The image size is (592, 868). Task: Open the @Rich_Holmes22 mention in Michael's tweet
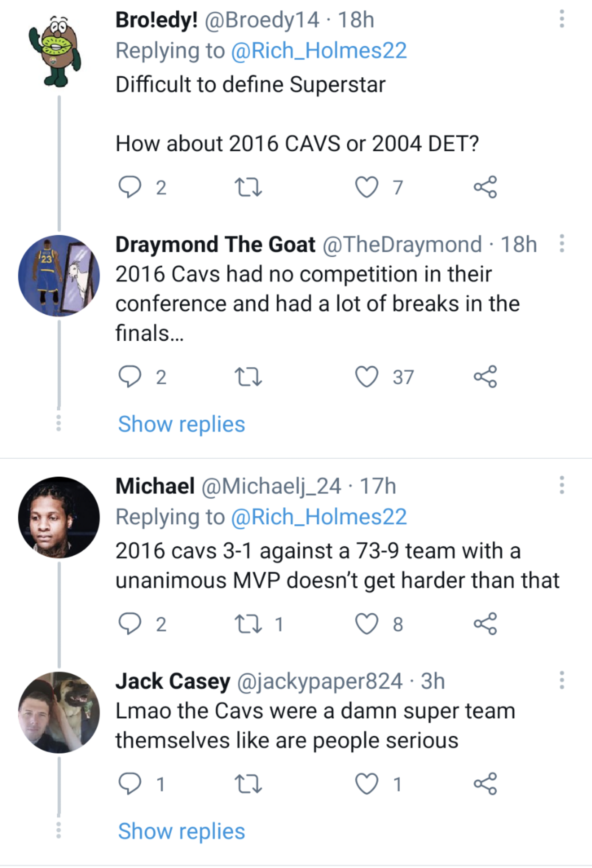(x=318, y=517)
